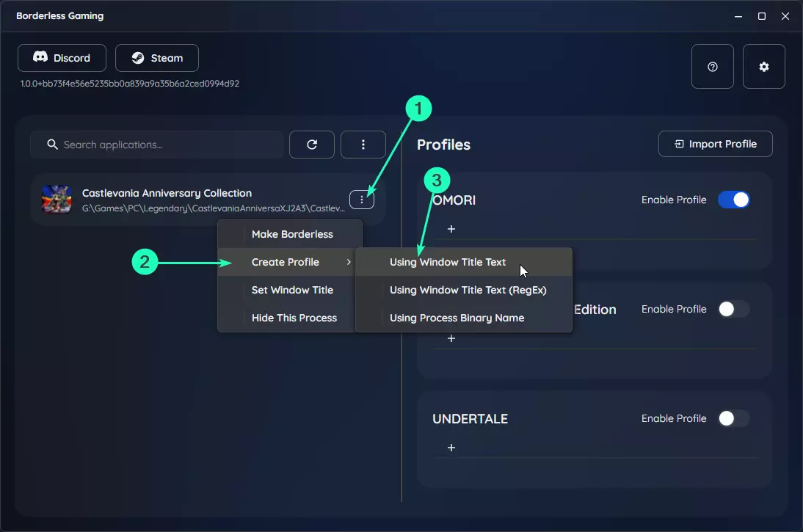Open Castlevania entry's three-dot menu
The image size is (803, 532).
pyautogui.click(x=362, y=200)
